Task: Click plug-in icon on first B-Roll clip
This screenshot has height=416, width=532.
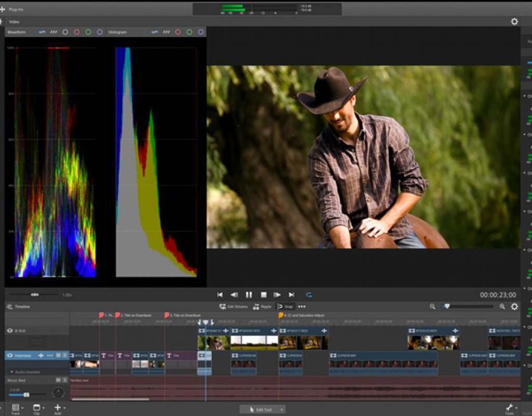Action: click(226, 331)
